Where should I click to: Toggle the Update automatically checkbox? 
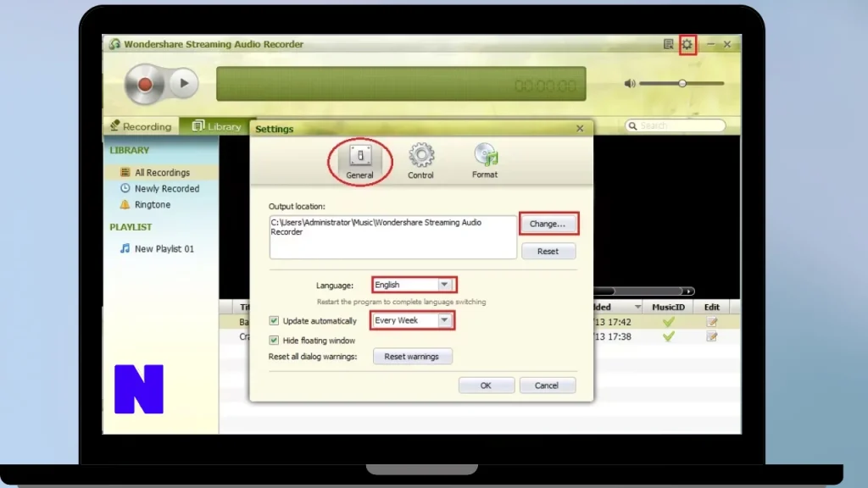coord(274,321)
